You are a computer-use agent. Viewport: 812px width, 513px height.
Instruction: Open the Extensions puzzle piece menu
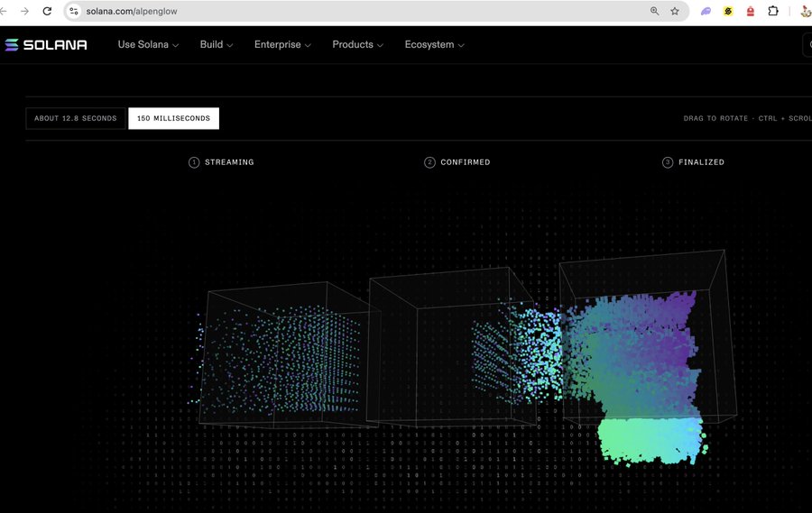(x=773, y=11)
